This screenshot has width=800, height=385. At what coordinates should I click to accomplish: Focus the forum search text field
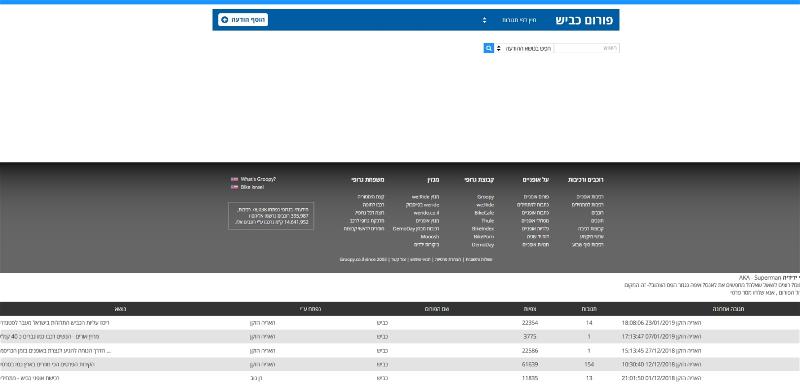click(587, 48)
